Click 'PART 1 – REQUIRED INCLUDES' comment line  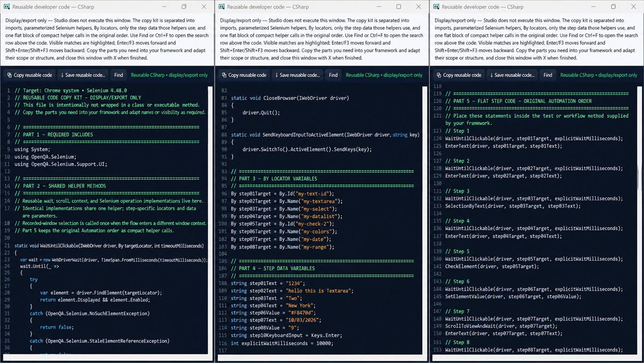coord(53,135)
